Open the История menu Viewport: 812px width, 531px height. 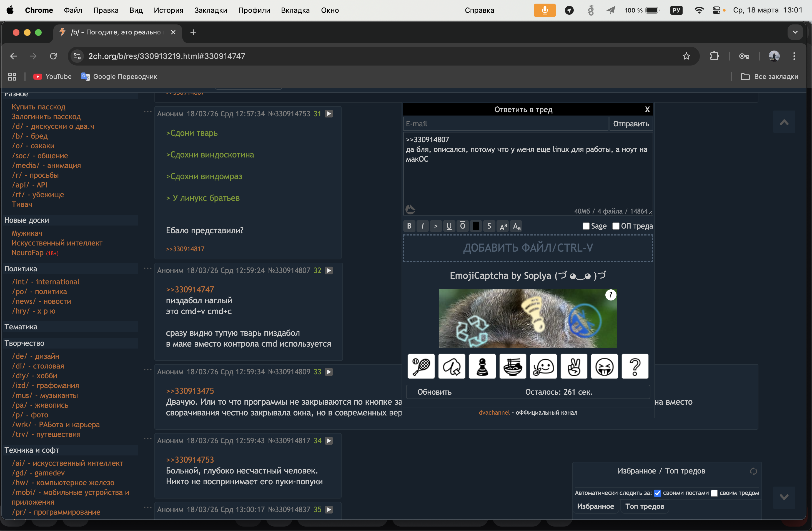pyautogui.click(x=168, y=10)
